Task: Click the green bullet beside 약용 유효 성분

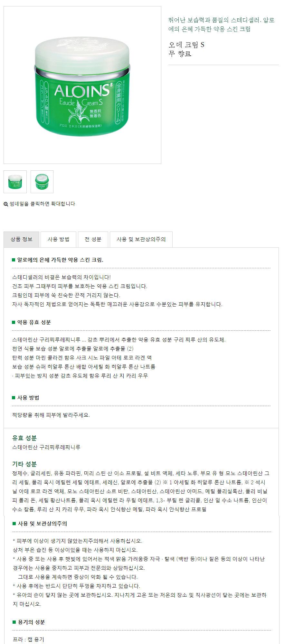Action: (14, 322)
